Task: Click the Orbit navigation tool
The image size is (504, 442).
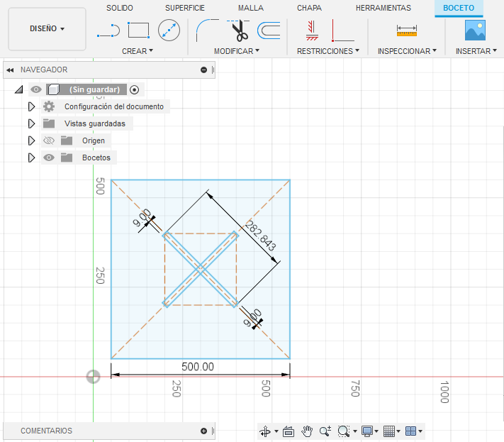Action: point(265,431)
